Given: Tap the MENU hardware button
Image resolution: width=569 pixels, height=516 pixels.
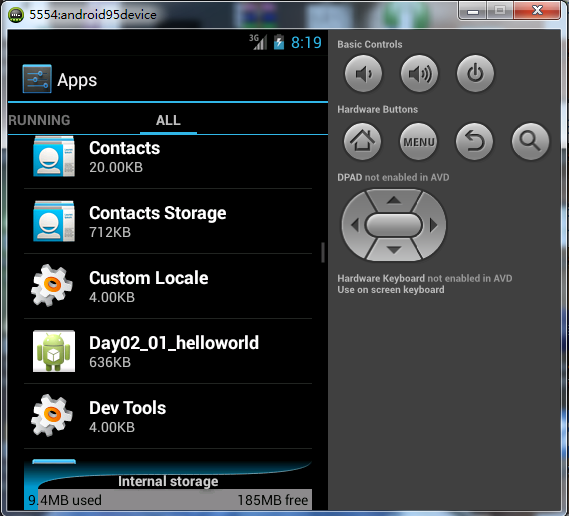Looking at the screenshot, I should 418,141.
